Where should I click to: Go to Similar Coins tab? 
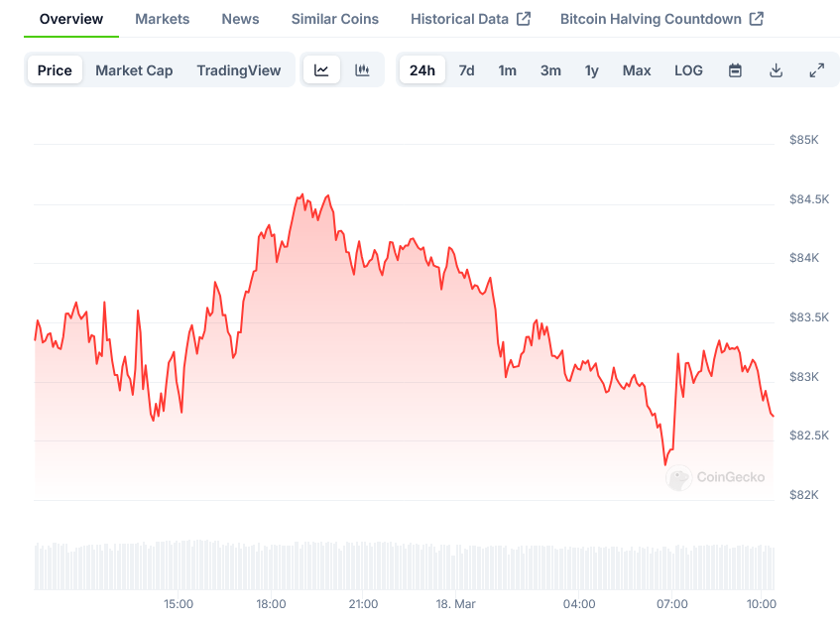click(x=335, y=19)
